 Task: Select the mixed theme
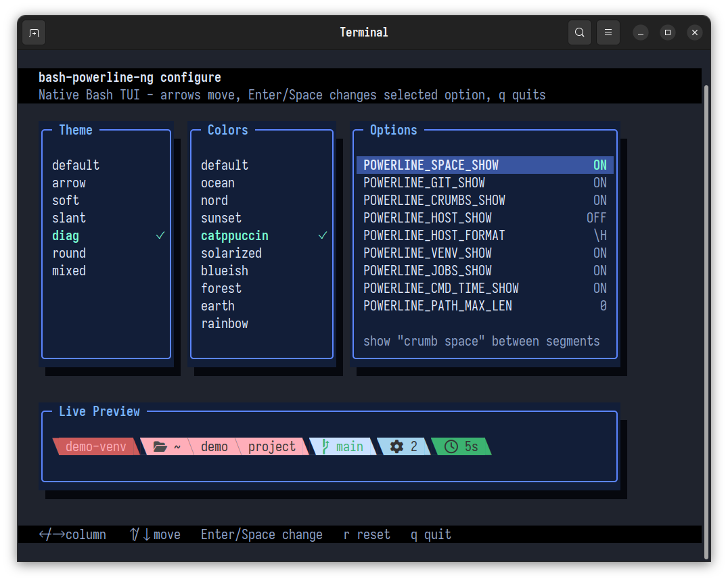69,271
